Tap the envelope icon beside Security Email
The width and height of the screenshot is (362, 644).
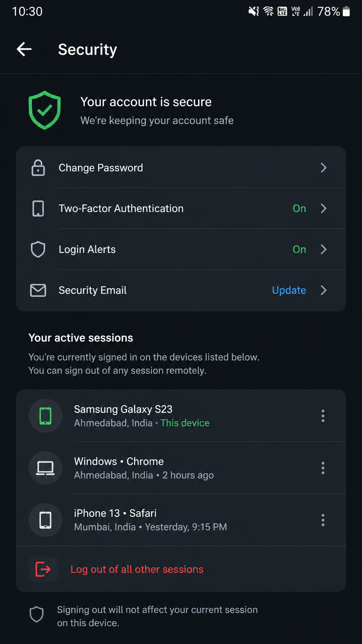click(x=38, y=290)
